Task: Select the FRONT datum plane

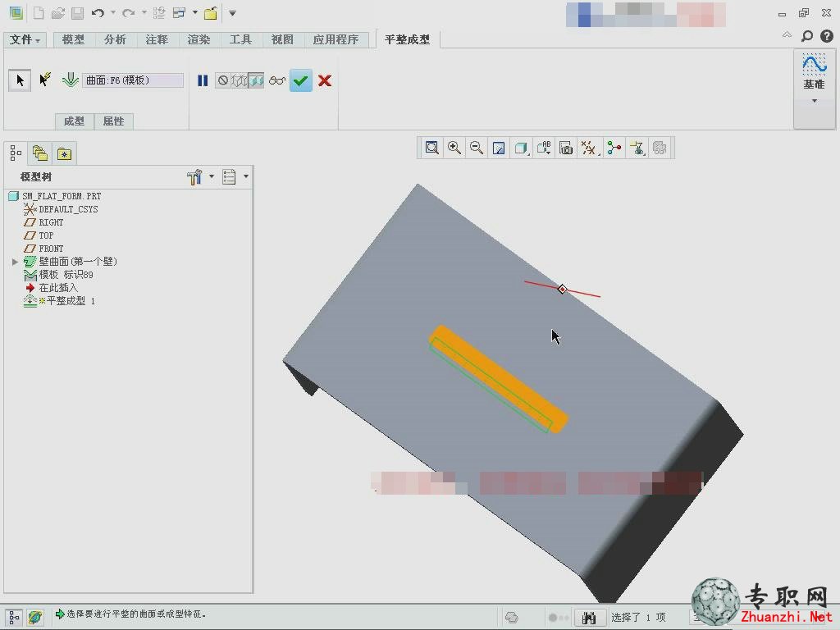Action: 51,249
